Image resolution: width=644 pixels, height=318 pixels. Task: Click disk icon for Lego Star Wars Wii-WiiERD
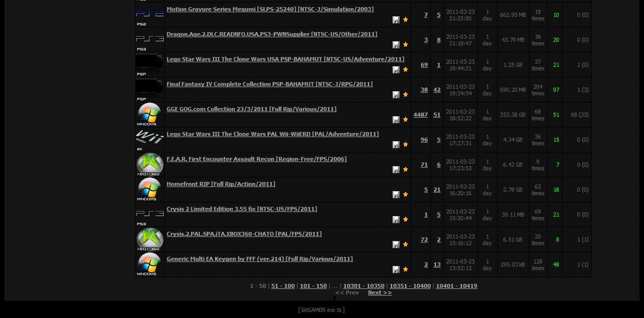pyautogui.click(x=396, y=144)
